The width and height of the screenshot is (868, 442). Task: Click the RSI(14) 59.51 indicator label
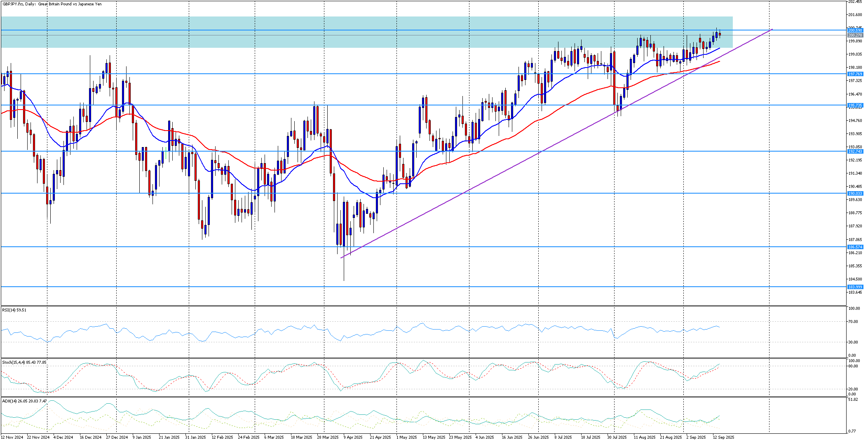[14, 310]
